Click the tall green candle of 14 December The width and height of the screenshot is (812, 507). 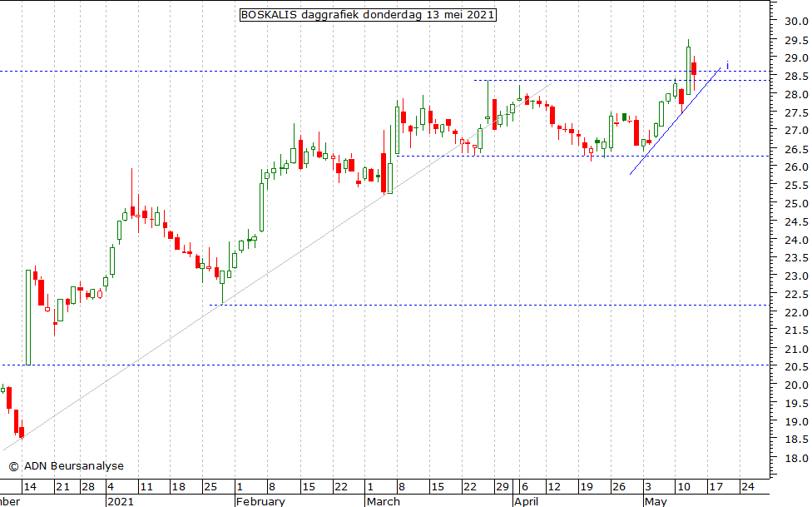(28, 317)
